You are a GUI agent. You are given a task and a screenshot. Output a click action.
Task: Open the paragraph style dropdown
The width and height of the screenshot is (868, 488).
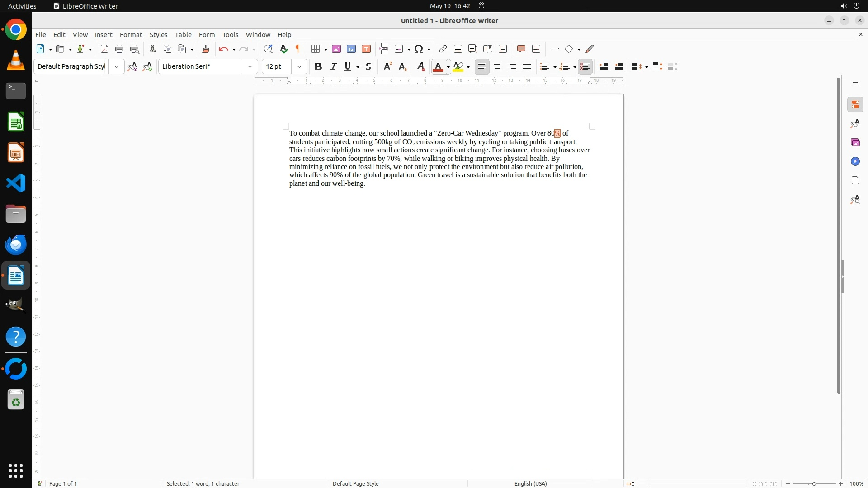[x=117, y=66]
